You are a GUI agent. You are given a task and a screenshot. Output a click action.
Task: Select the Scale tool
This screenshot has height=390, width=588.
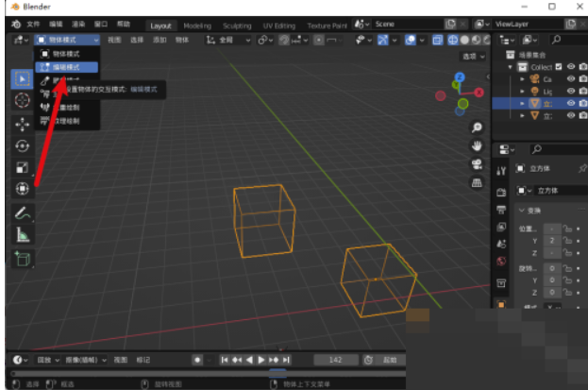coord(22,167)
